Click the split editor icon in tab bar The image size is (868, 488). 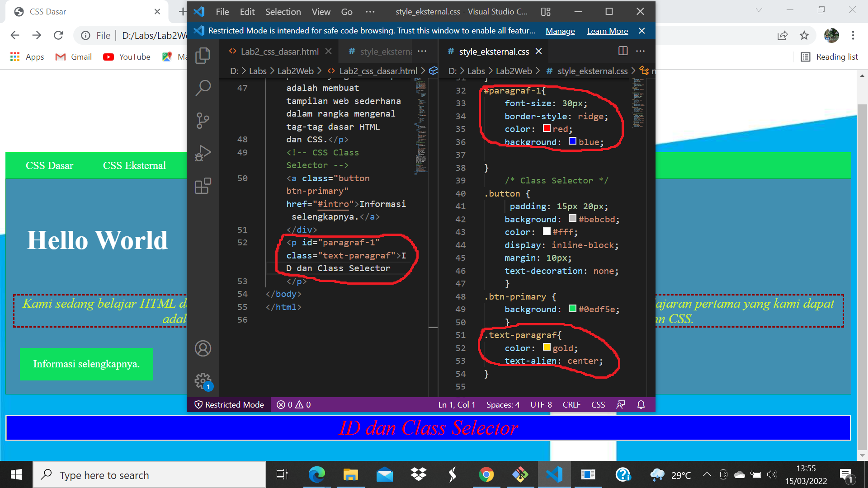(623, 51)
